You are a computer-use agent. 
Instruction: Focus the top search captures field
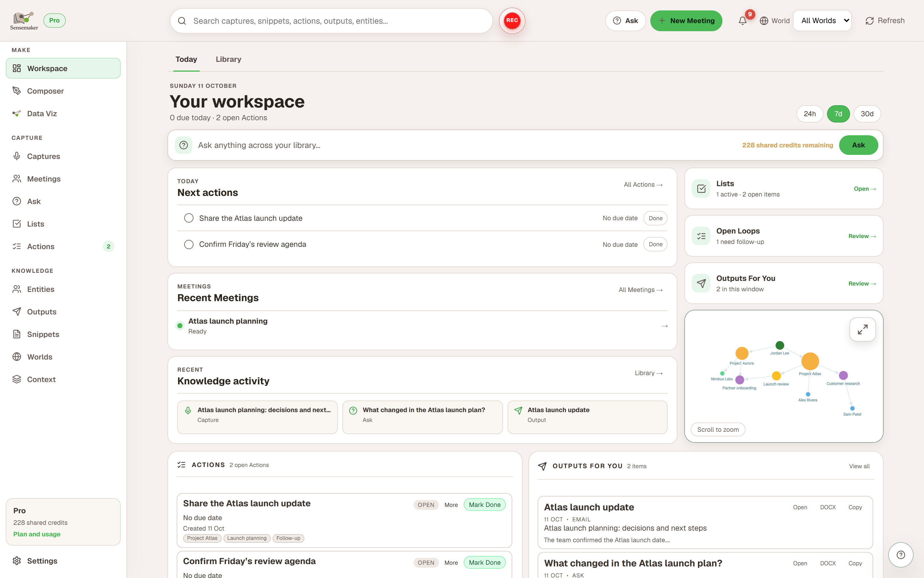(x=331, y=21)
